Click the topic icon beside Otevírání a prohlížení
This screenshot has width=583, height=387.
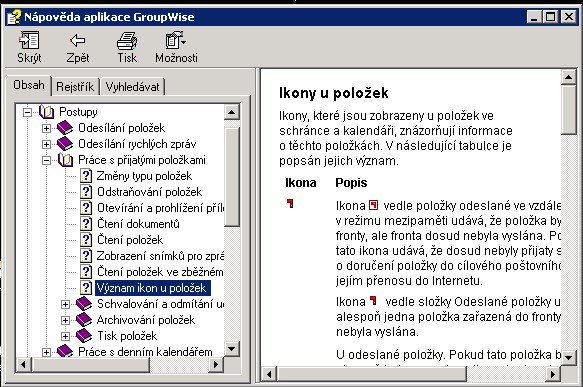pyautogui.click(x=86, y=208)
